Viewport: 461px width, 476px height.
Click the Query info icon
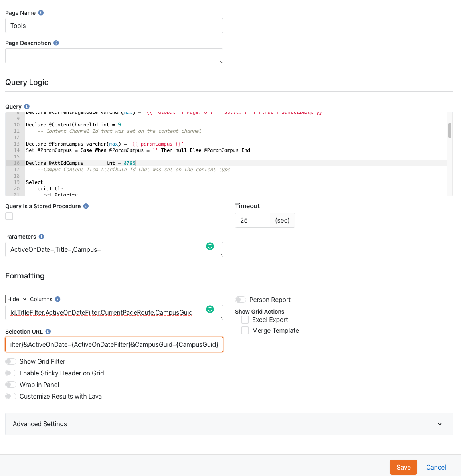click(27, 107)
